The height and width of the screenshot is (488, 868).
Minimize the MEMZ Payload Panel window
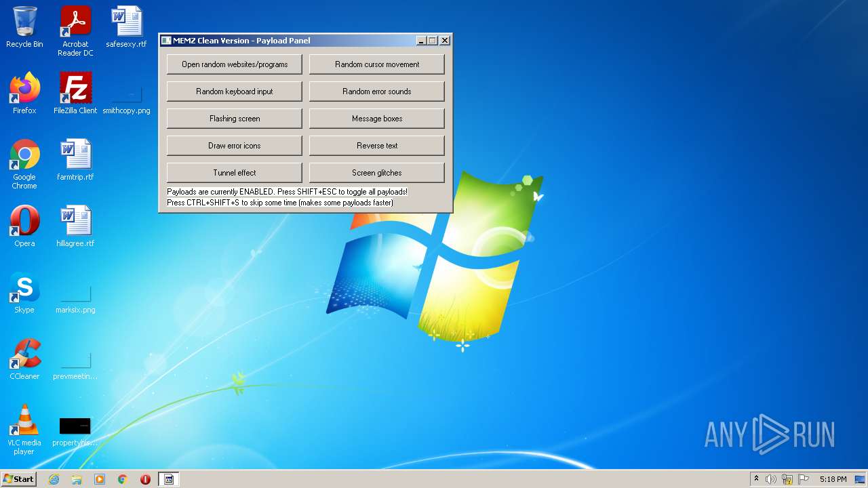tap(421, 41)
